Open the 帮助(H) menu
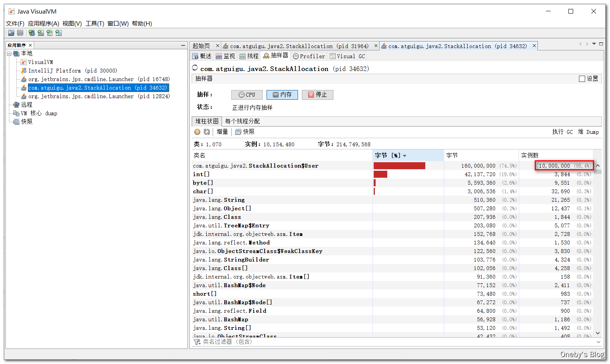 coord(142,24)
